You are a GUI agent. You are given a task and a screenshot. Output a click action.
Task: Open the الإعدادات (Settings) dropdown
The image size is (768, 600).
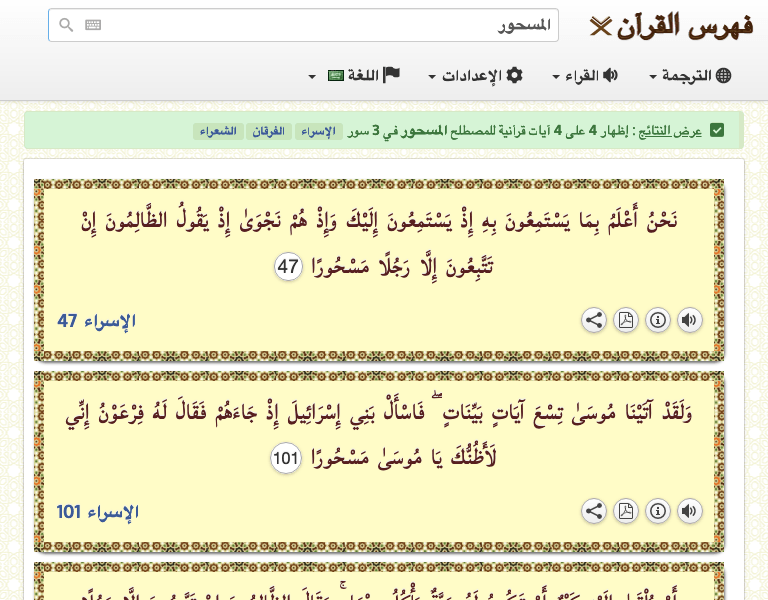(x=476, y=76)
